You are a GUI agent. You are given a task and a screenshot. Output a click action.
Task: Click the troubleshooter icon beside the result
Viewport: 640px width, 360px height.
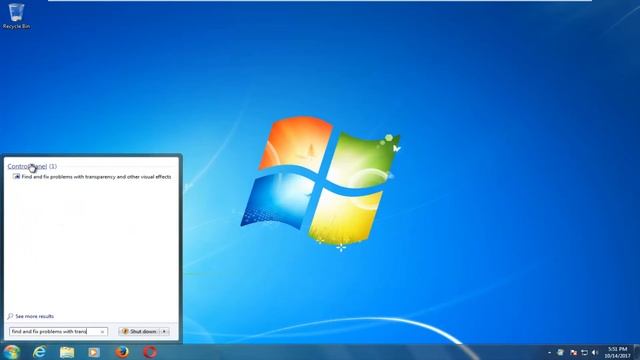coord(16,177)
